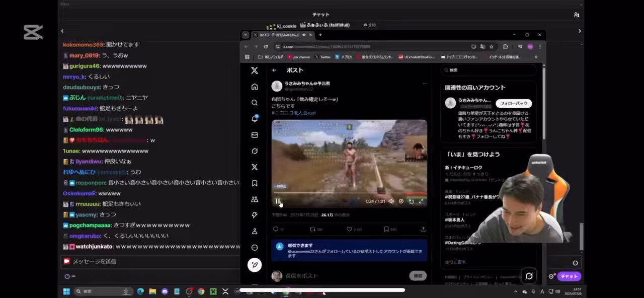Open the new browser tab plus button

coord(320,35)
